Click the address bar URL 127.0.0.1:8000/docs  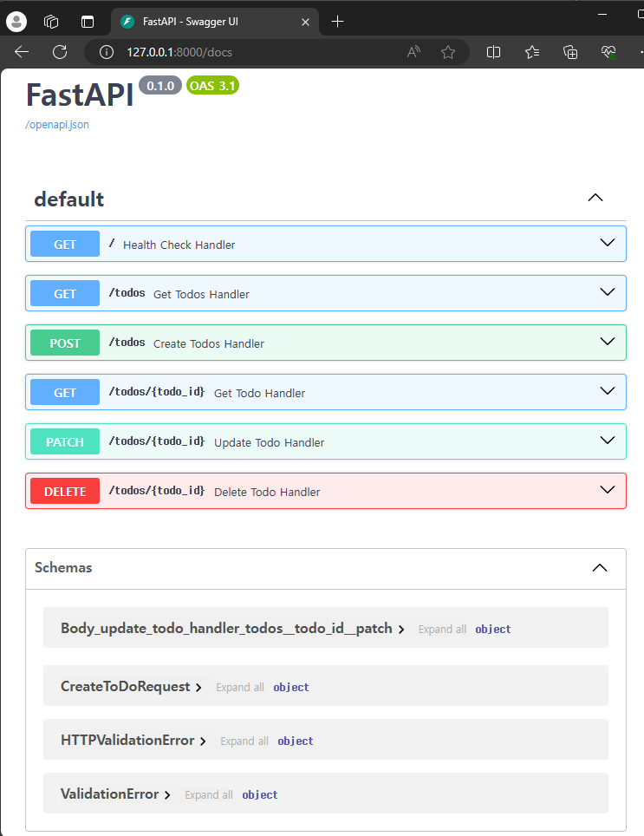(x=179, y=52)
